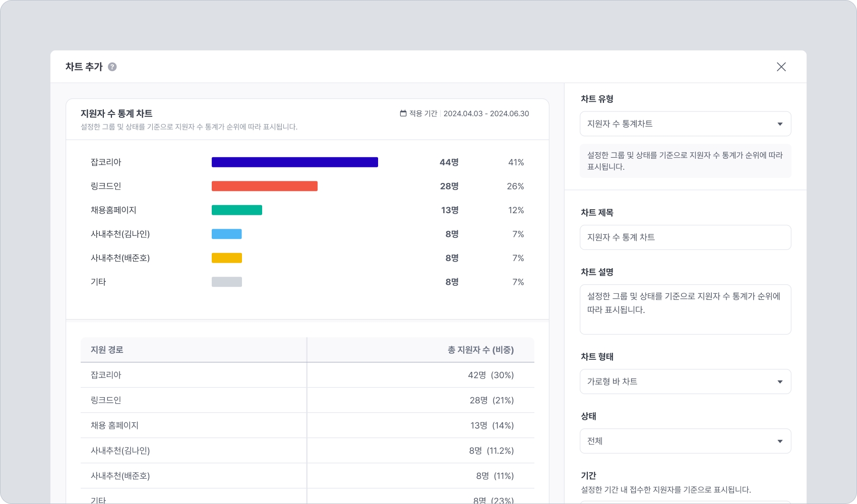The height and width of the screenshot is (504, 857).
Task: Click the 총 지원자 수 (비중) column header
Action: 480,350
